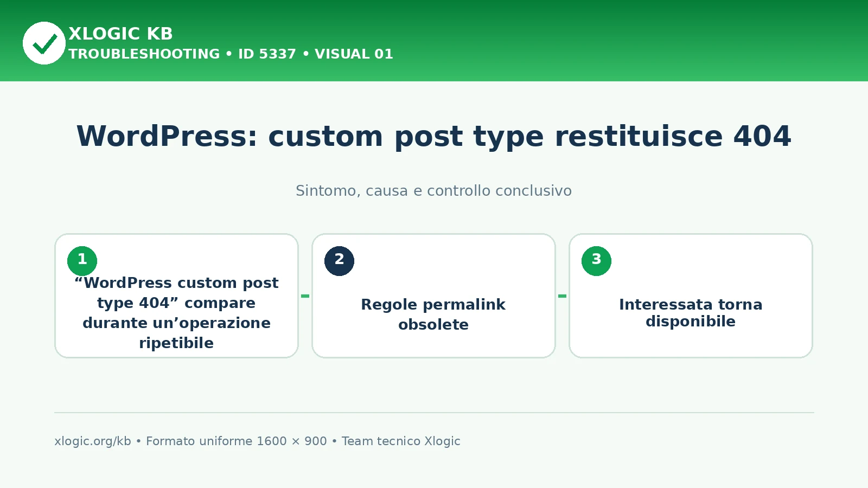Viewport: 868px width, 488px height.
Task: Click the green step 3 badge
Action: coord(596,261)
